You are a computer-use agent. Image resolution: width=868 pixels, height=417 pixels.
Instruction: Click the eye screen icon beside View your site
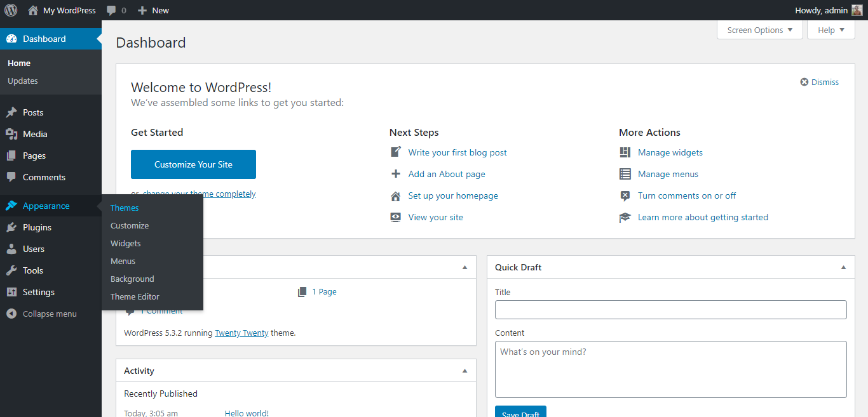tap(396, 217)
